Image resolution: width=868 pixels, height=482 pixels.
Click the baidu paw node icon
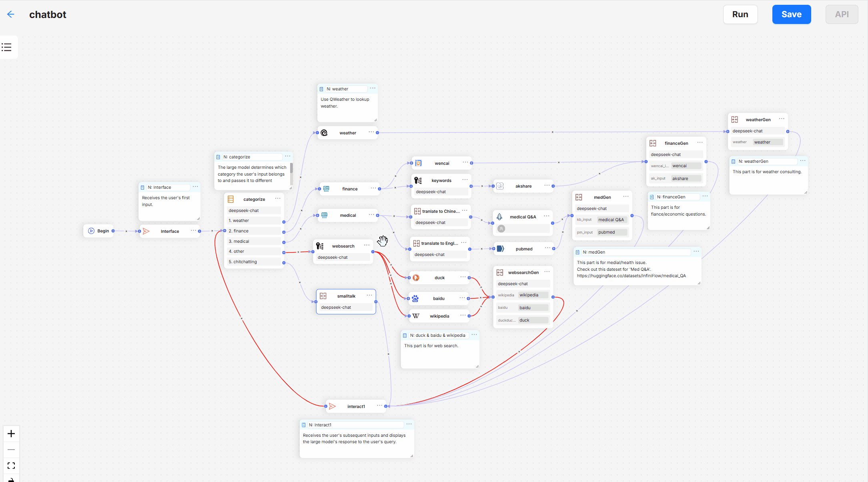(x=415, y=298)
